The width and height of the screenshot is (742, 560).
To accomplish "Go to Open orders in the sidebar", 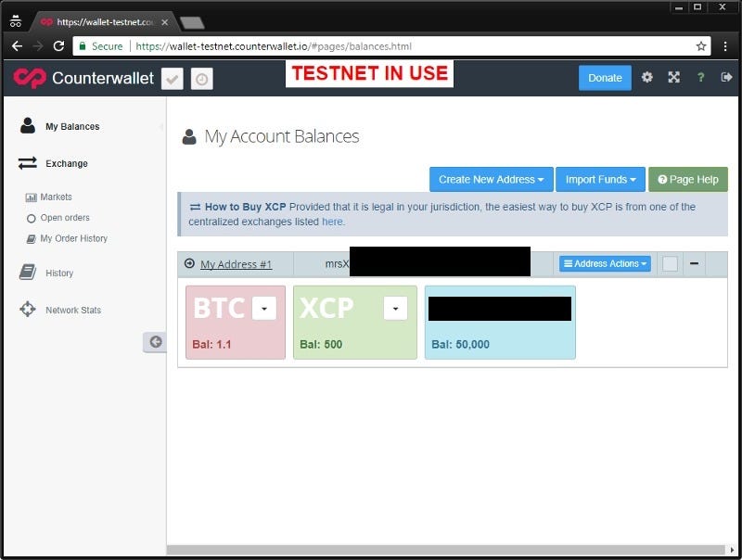I will (65, 218).
